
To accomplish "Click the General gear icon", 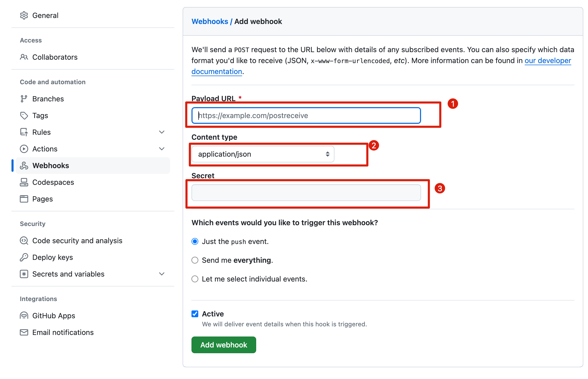I will click(24, 15).
